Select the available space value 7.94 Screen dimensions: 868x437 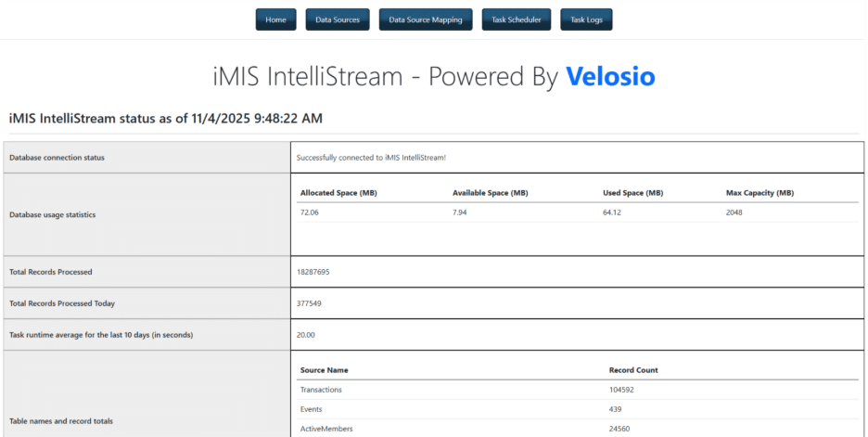[x=459, y=212]
